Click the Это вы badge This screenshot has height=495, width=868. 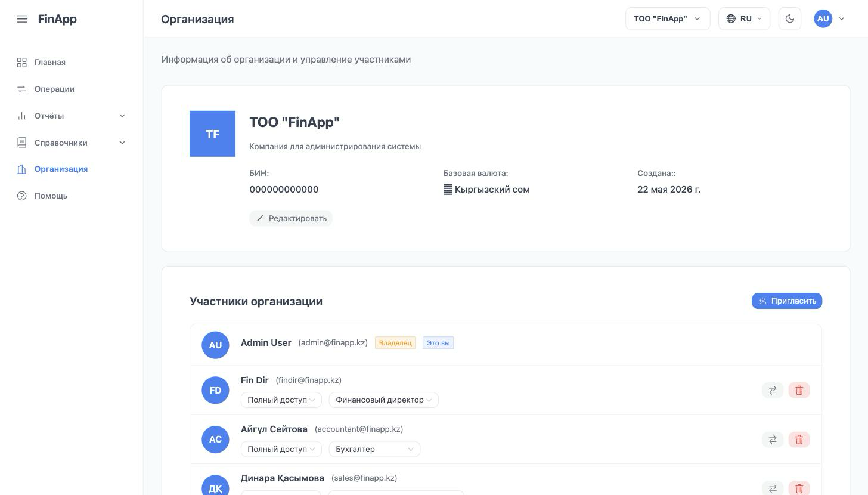tap(438, 343)
